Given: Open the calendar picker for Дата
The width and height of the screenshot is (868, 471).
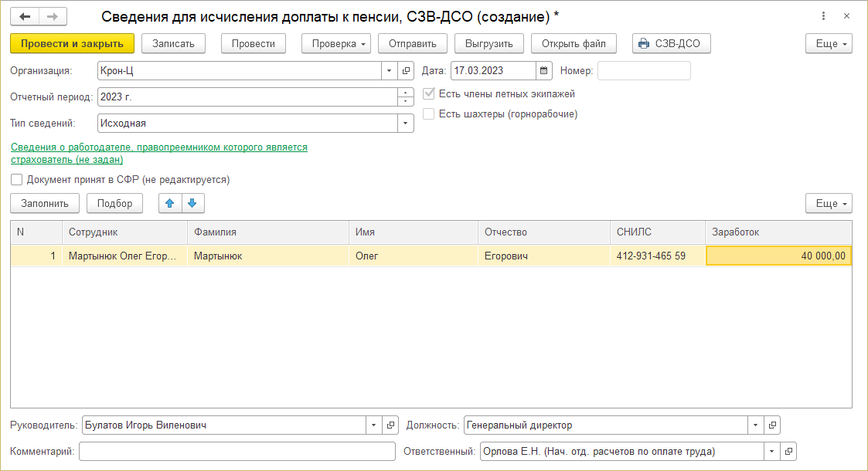Looking at the screenshot, I should pos(544,70).
